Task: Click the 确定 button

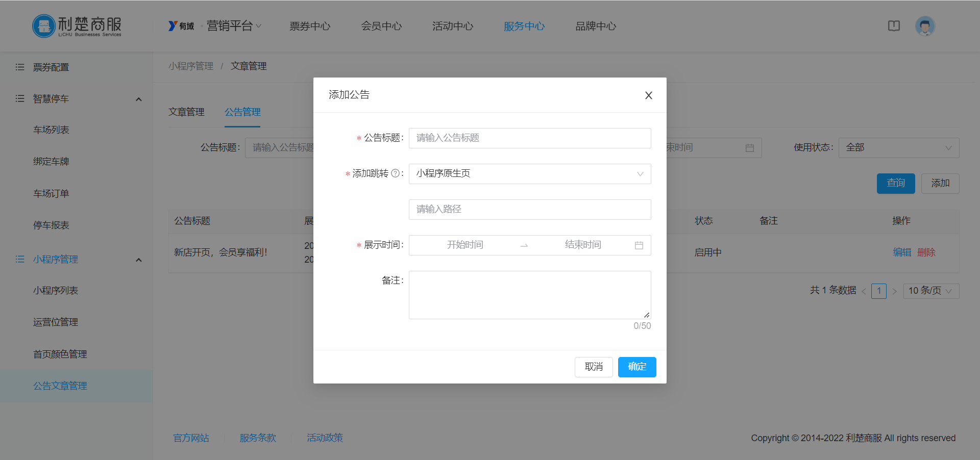Action: tap(637, 367)
